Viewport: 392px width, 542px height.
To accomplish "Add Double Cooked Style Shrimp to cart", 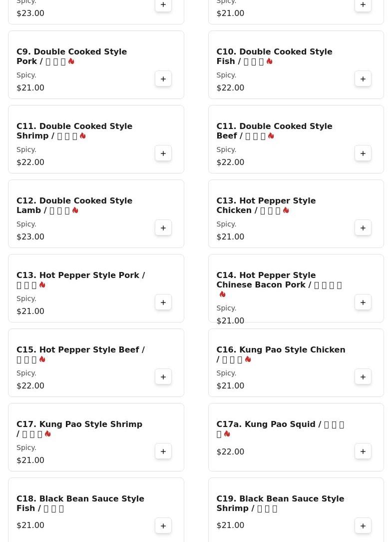I will click(x=163, y=153).
